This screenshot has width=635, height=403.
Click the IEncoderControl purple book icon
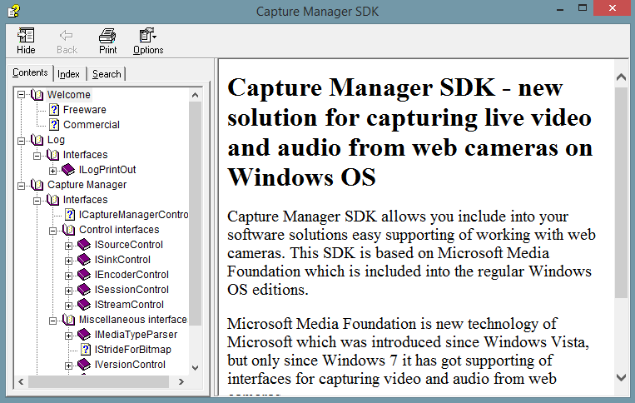[x=84, y=275]
